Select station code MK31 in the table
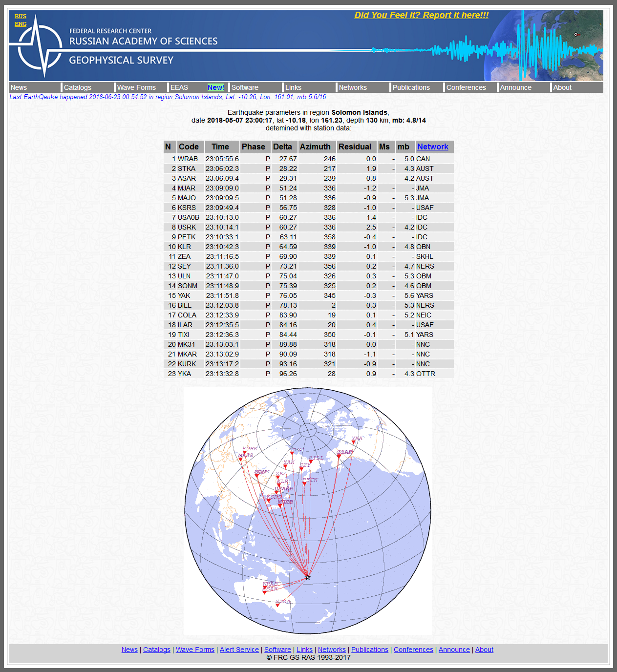 186,344
